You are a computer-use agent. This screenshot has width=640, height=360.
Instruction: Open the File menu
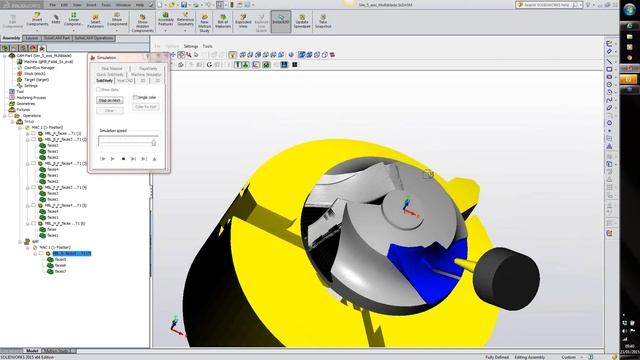(x=52, y=5)
